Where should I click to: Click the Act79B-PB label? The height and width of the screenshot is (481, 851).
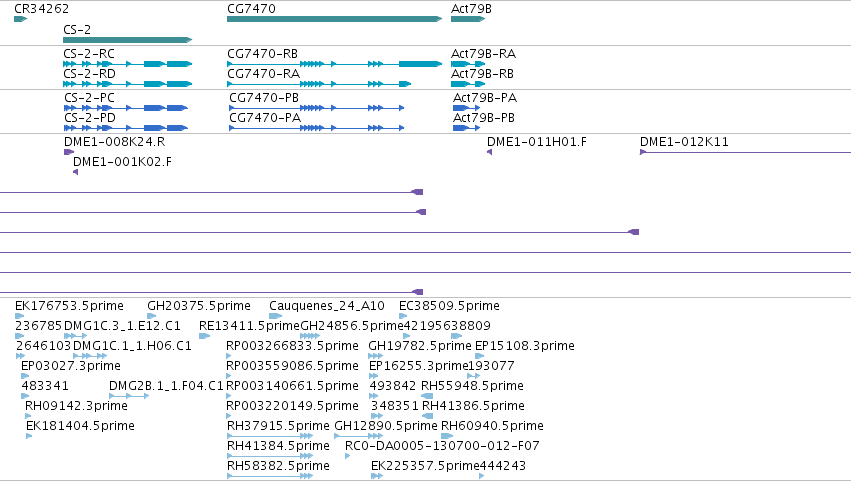(484, 118)
